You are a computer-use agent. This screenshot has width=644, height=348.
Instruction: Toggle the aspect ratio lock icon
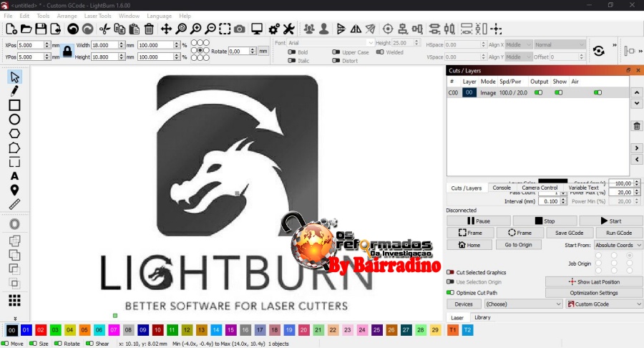click(x=67, y=51)
